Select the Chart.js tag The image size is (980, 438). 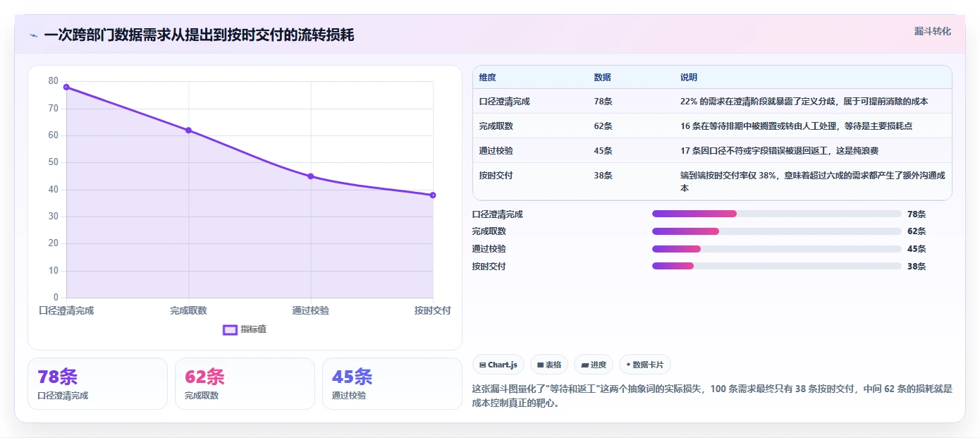click(x=498, y=365)
